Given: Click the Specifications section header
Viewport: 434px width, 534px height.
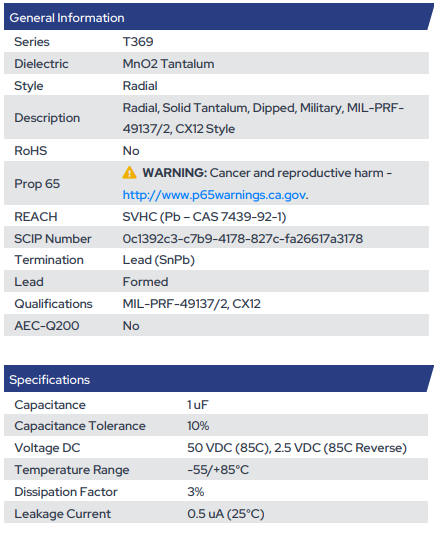Looking at the screenshot, I should (x=50, y=380).
